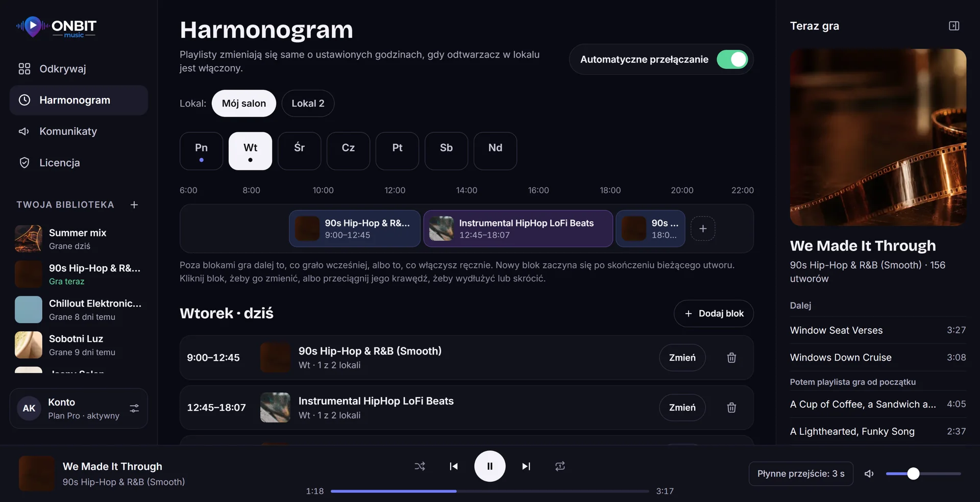Click the 18:0... timeline block

point(650,229)
